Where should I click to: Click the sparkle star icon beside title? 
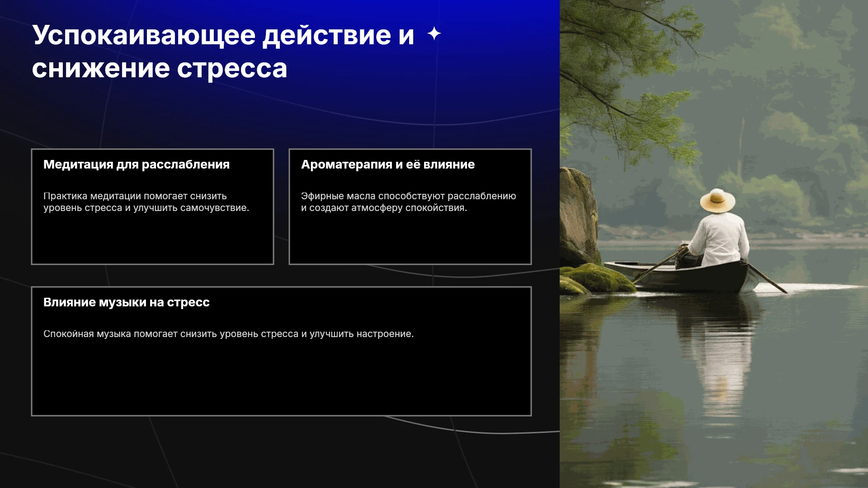click(434, 33)
